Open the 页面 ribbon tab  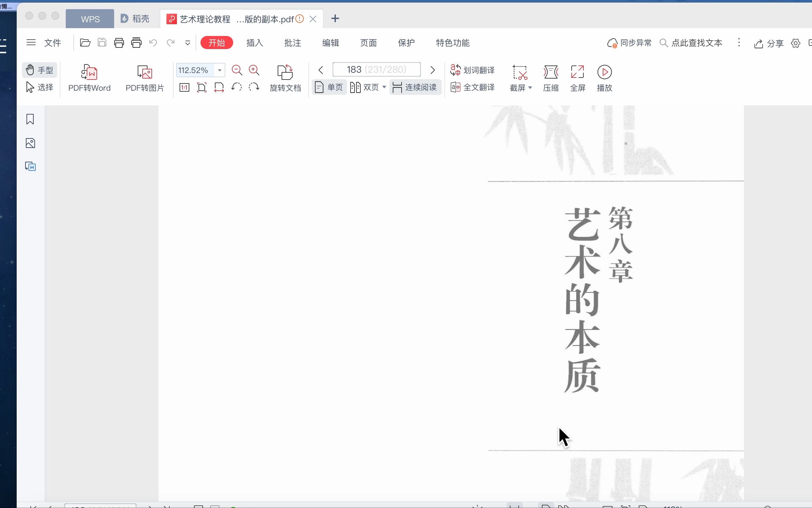pos(368,43)
